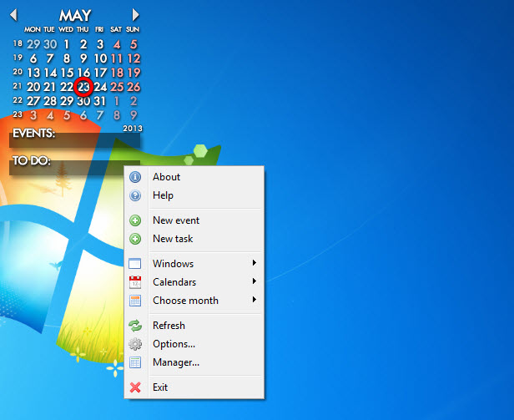Click the green plus icon beside New task

point(135,239)
